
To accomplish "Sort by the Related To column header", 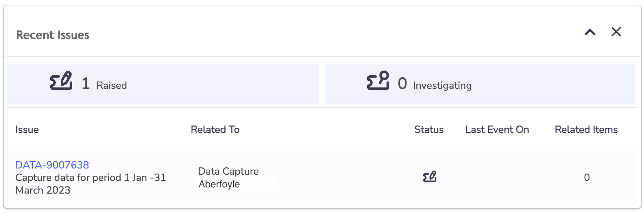I will click(215, 130).
